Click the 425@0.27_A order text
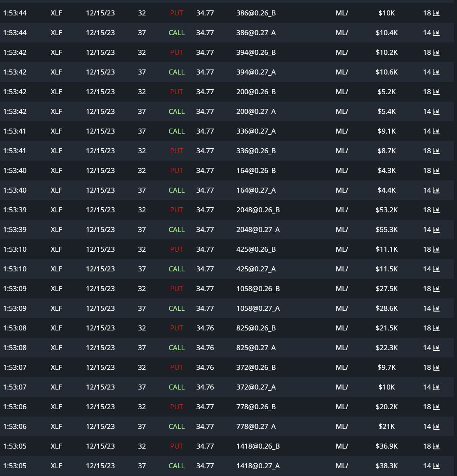The width and height of the screenshot is (457, 476). click(256, 269)
